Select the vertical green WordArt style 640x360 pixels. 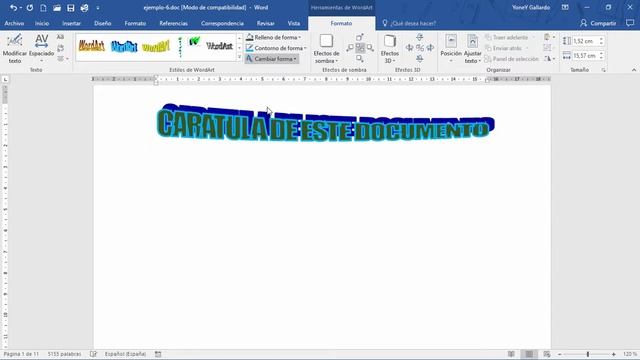pos(180,47)
